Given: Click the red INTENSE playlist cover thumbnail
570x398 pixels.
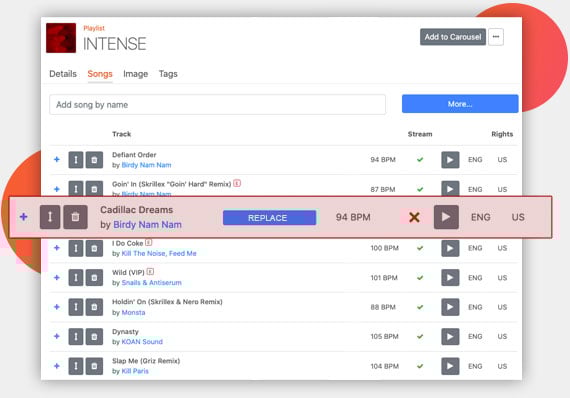Looking at the screenshot, I should pos(61,38).
